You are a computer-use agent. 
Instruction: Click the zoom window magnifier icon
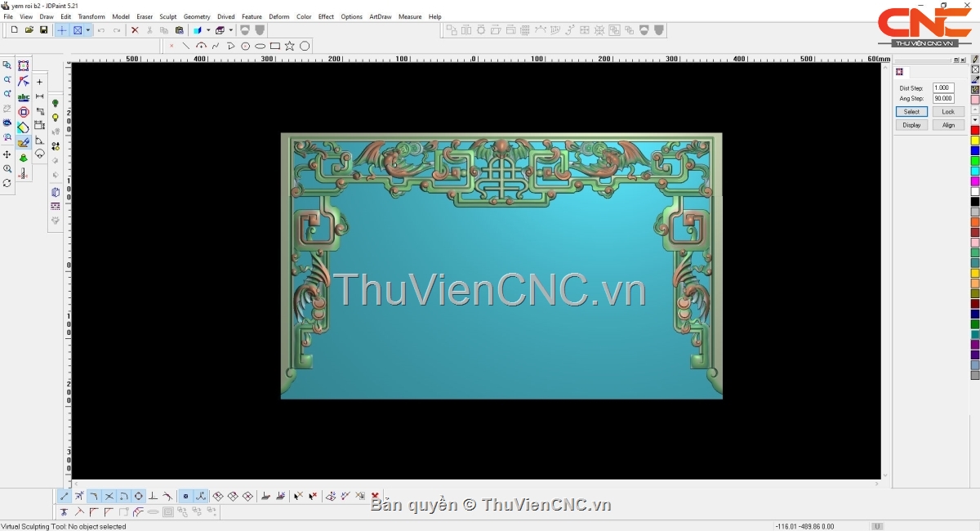pyautogui.click(x=7, y=65)
